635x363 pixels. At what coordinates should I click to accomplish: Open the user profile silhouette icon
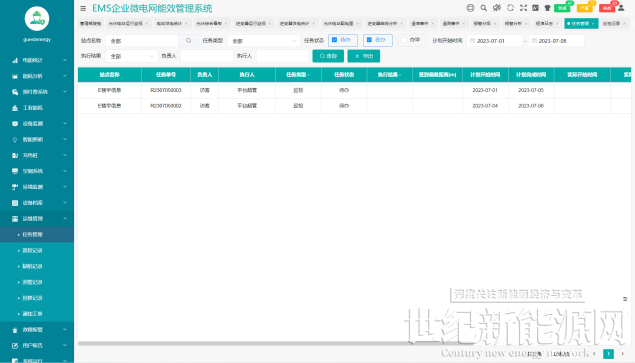(x=621, y=8)
